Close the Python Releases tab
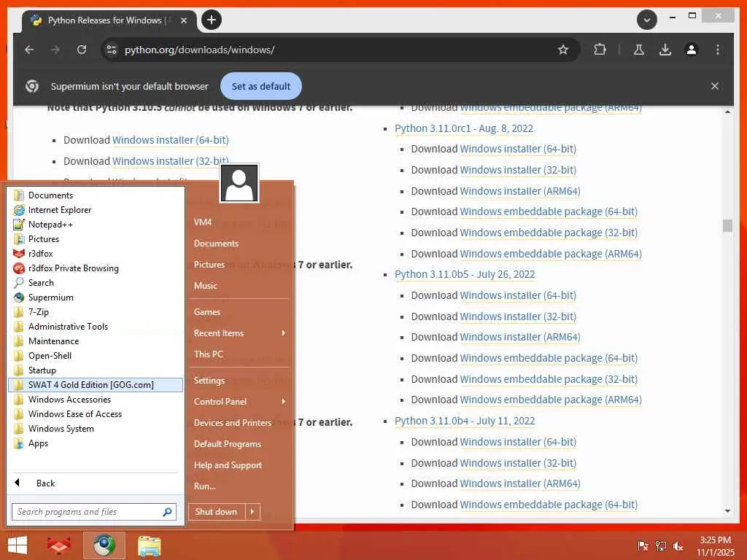Image resolution: width=747 pixels, height=560 pixels. coord(184,20)
